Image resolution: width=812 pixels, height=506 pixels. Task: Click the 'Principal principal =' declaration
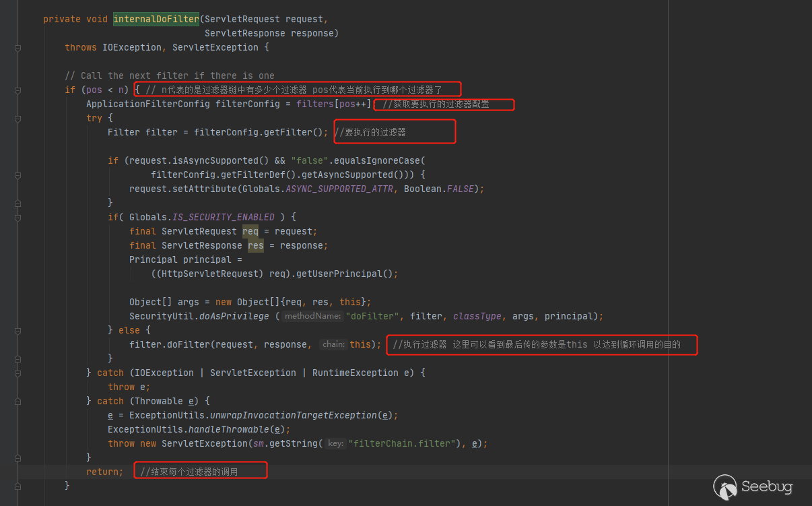186,259
